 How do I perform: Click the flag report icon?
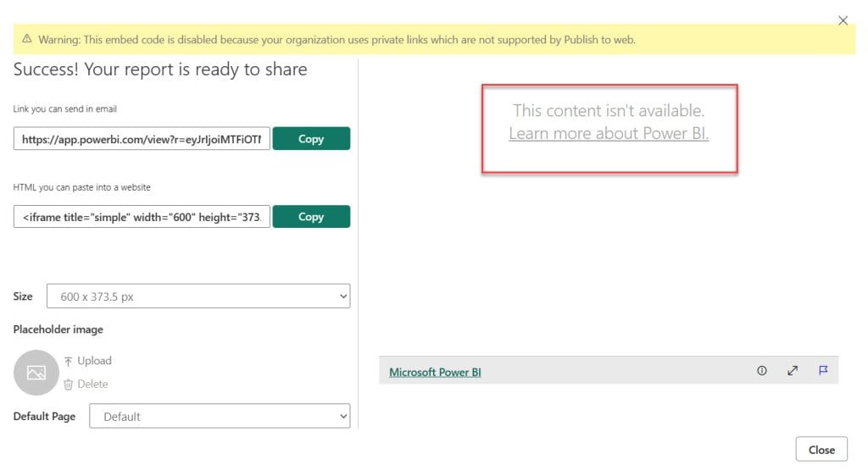coord(823,370)
